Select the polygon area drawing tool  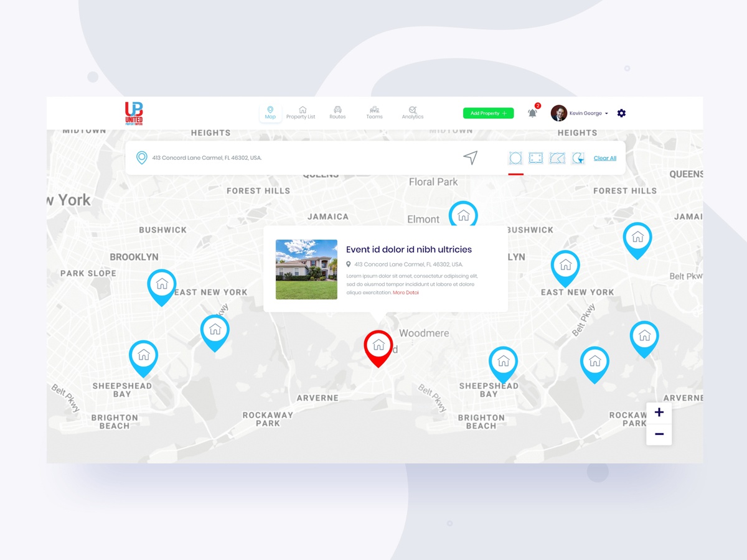pyautogui.click(x=557, y=158)
